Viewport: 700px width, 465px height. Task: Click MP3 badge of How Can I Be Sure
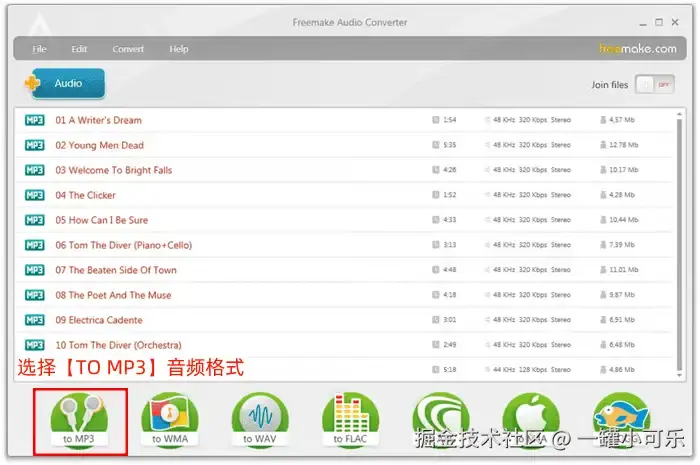(35, 220)
